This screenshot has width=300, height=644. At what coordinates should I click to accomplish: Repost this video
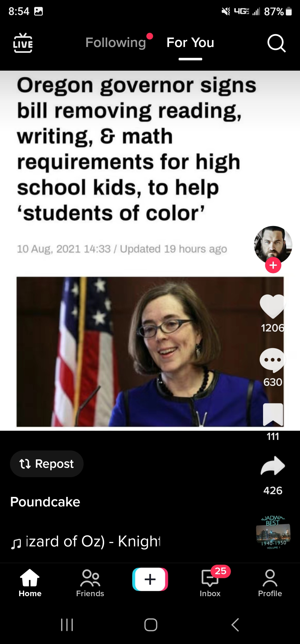coord(47,464)
